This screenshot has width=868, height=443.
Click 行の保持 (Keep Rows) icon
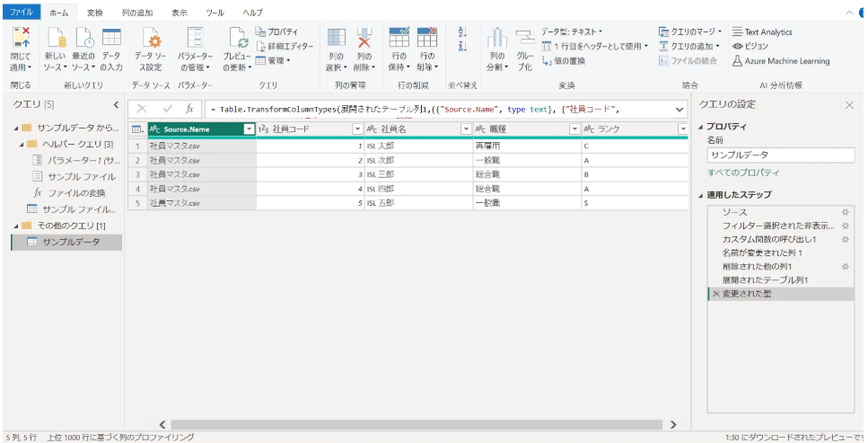point(399,38)
